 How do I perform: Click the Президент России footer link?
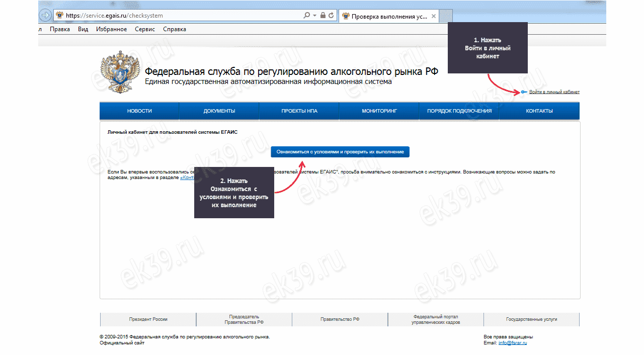point(148,319)
